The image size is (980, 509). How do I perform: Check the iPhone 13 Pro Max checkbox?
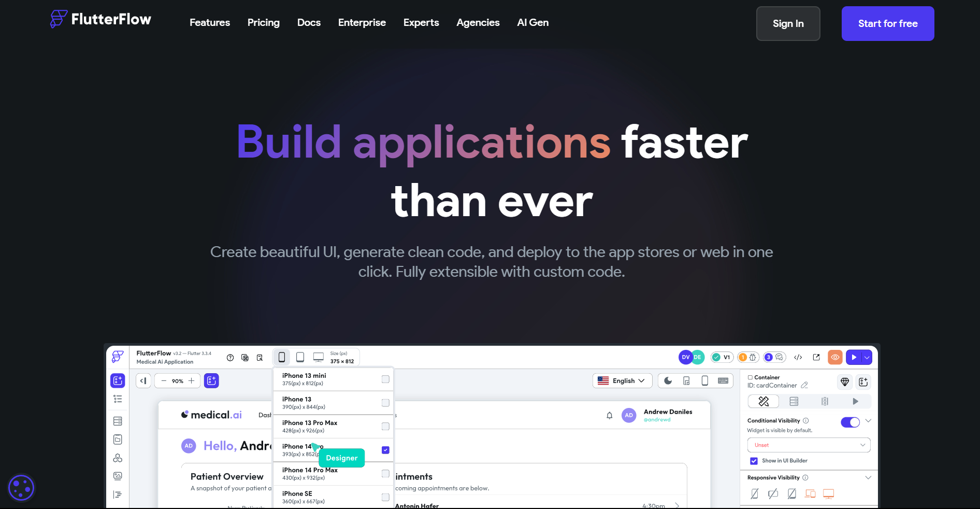coord(385,427)
